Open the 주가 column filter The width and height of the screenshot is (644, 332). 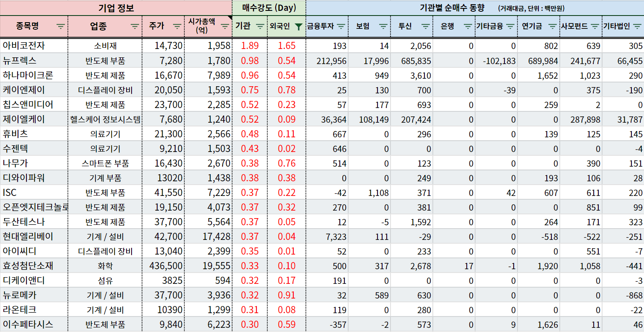(x=177, y=26)
